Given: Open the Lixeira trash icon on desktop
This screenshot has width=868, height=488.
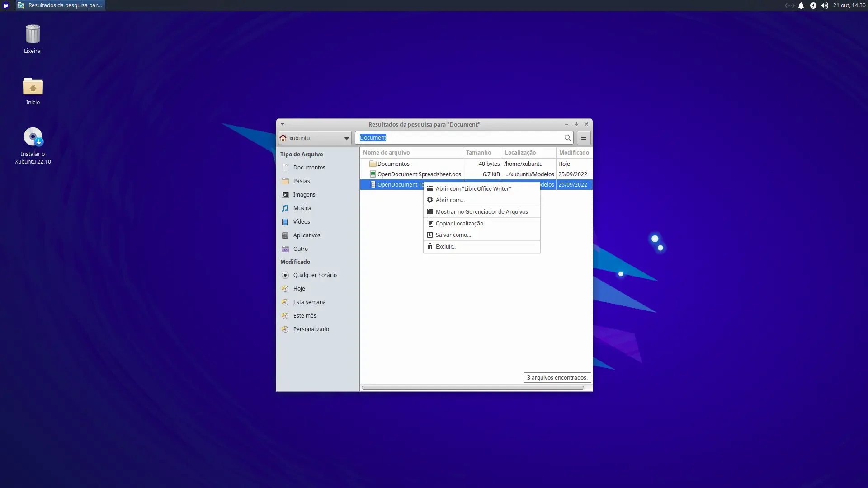Looking at the screenshot, I should click(33, 34).
